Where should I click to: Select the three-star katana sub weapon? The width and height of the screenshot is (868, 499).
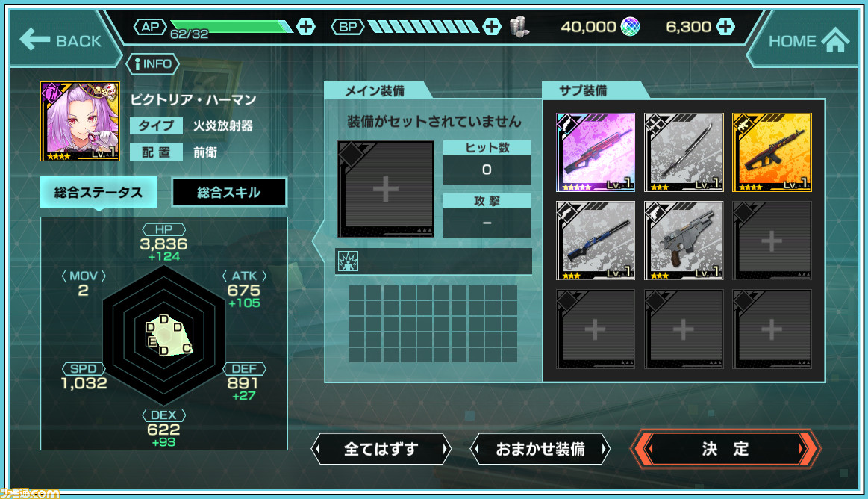pos(684,152)
